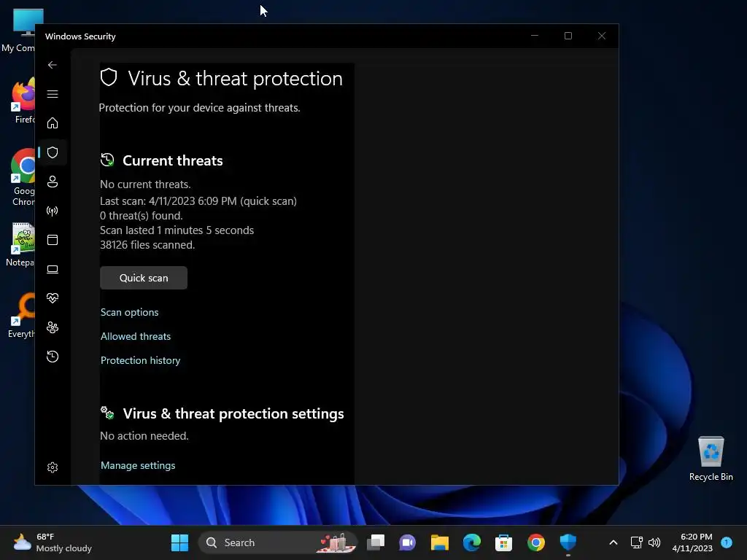Select the Everything desktop shortcut
The width and height of the screenshot is (747, 560).
21,315
